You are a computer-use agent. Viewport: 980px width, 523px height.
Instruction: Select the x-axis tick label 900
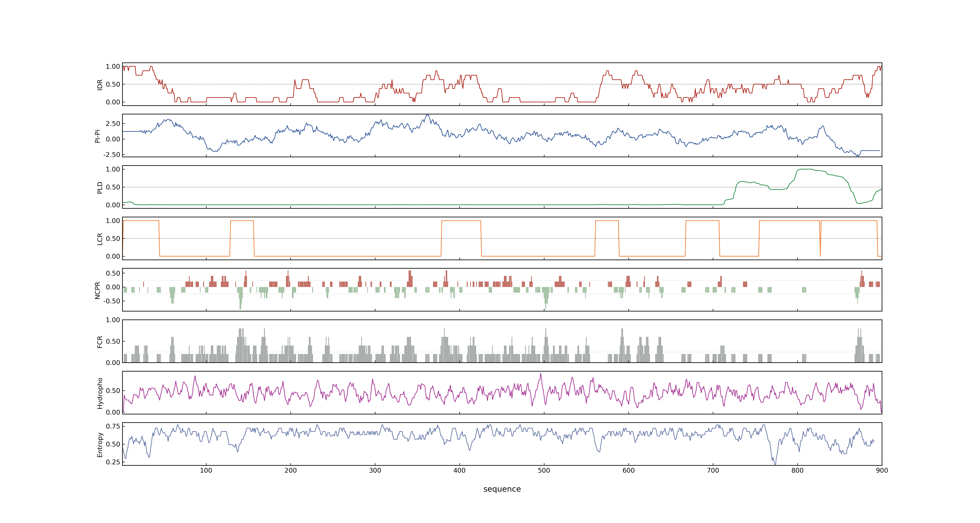(882, 470)
